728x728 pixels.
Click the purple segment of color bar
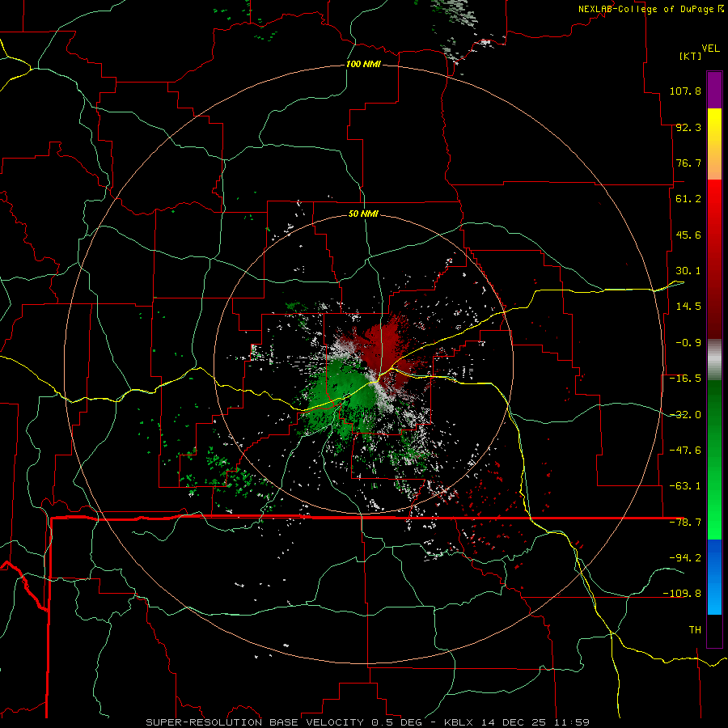pyautogui.click(x=714, y=90)
